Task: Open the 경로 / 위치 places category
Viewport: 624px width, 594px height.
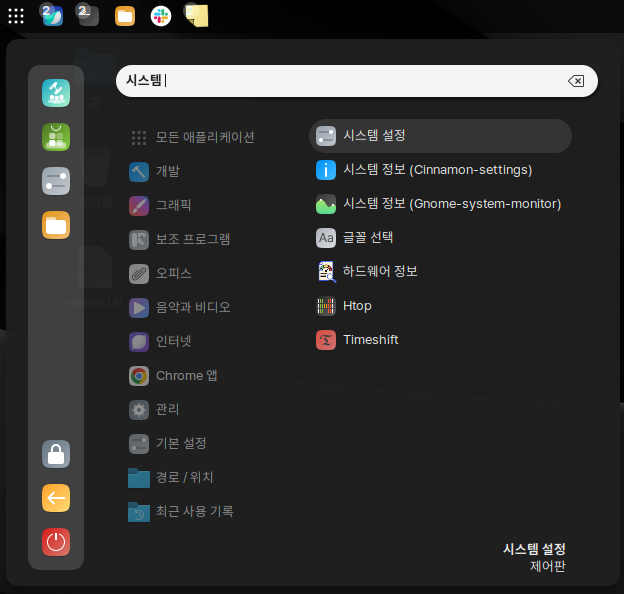Action: pyautogui.click(x=171, y=477)
